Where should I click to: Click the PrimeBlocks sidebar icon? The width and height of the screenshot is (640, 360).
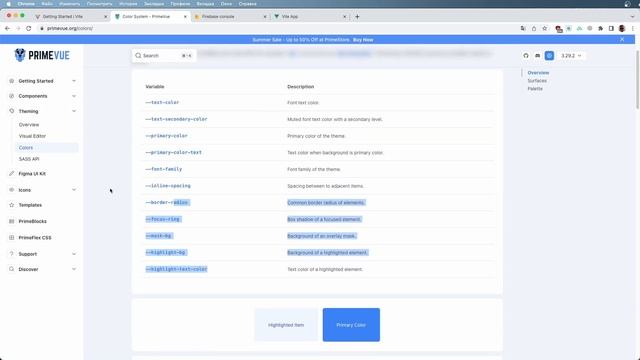[x=11, y=221]
